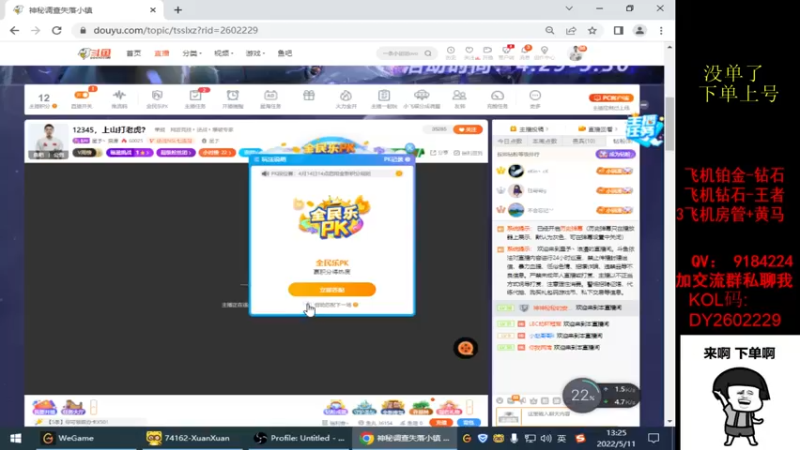Open the 主播投稿 tab in right panel

(x=528, y=129)
